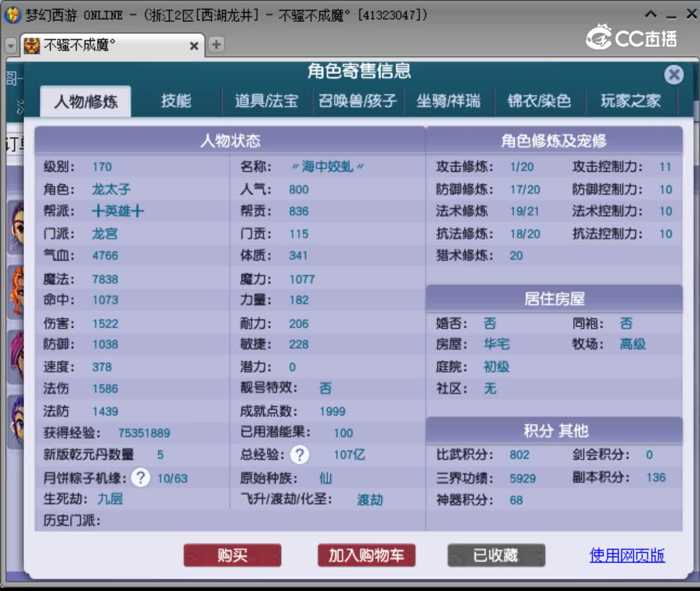
Task: Click the role value 龙太子
Action: 111,189
